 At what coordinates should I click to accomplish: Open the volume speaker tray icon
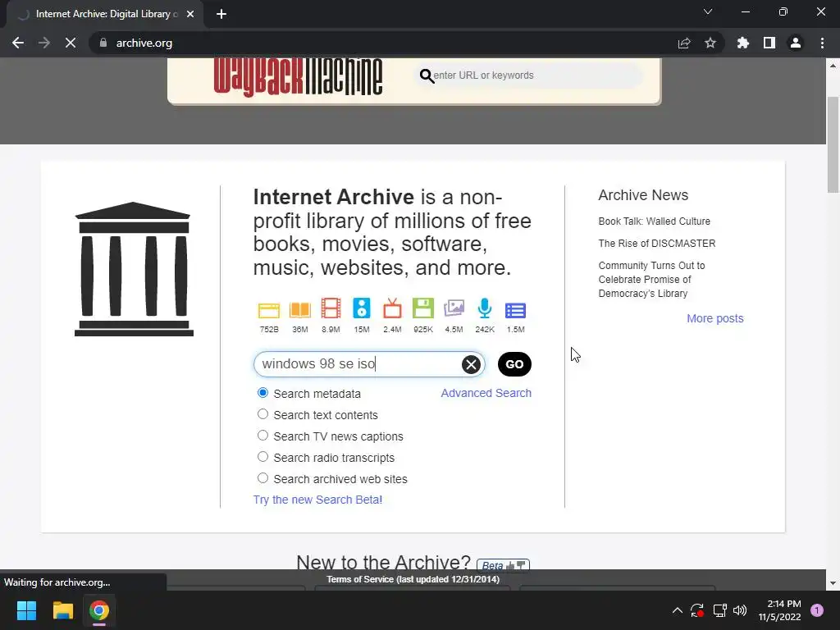point(740,610)
